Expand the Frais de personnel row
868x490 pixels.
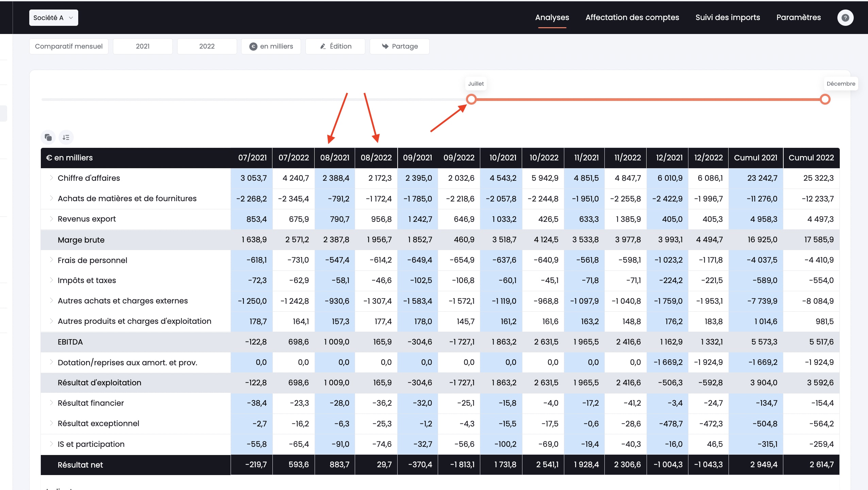click(x=51, y=260)
